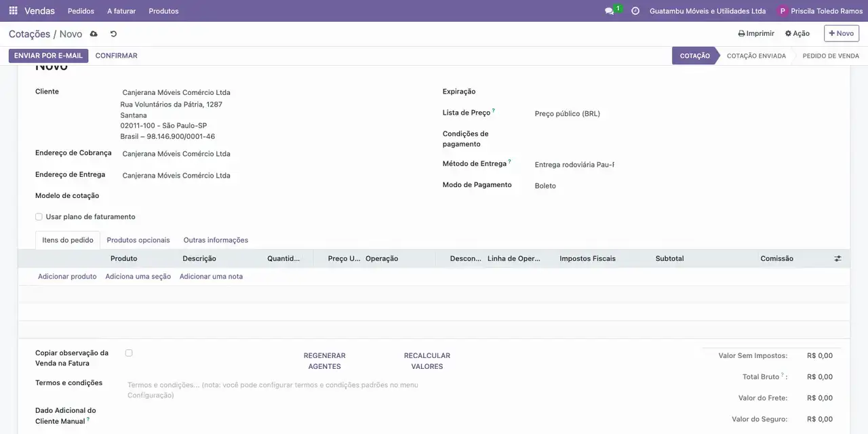Click Regenerar Agentes button
The height and width of the screenshot is (434, 868).
(324, 361)
